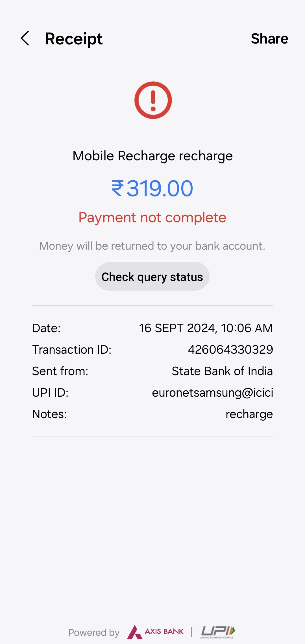Tap the Axis Bank logo
Image resolution: width=305 pixels, height=644 pixels.
(x=156, y=632)
